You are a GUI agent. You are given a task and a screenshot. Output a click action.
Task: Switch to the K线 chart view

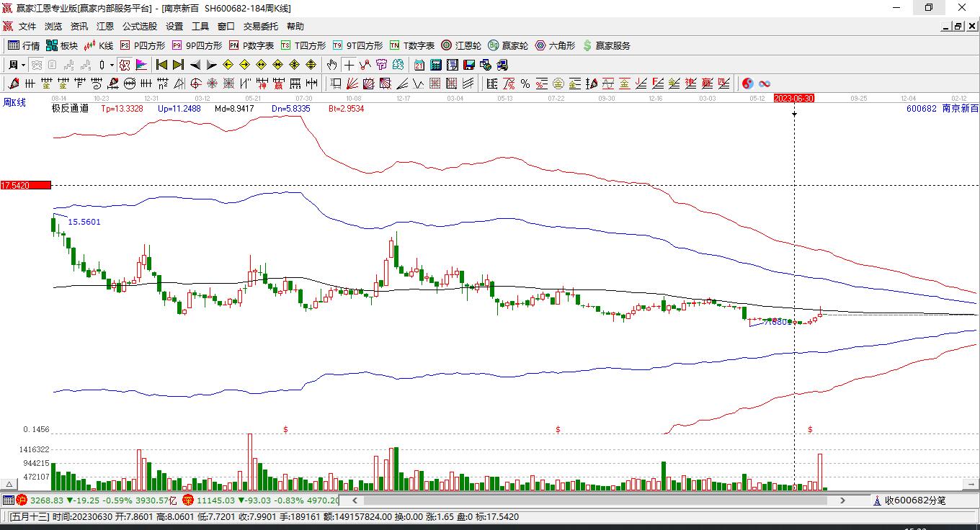(x=99, y=45)
